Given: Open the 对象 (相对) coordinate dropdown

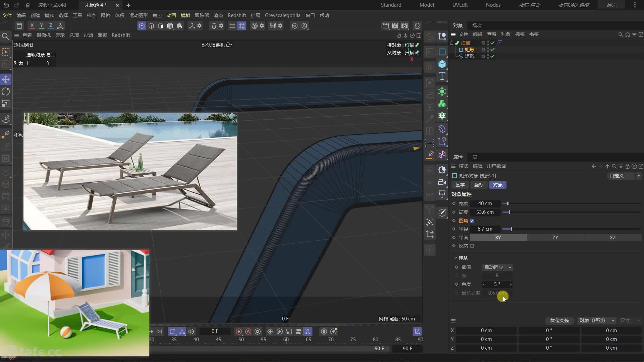Looking at the screenshot, I should click(597, 321).
